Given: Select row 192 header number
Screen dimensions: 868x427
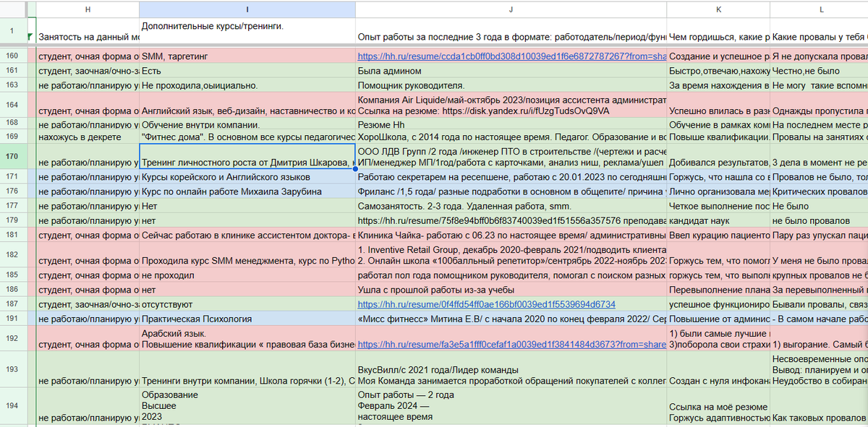Looking at the screenshot, I should pos(12,338).
